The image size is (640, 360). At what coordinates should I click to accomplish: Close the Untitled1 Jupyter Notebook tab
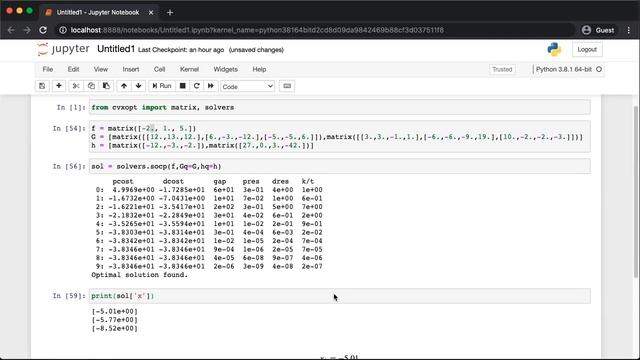click(151, 13)
